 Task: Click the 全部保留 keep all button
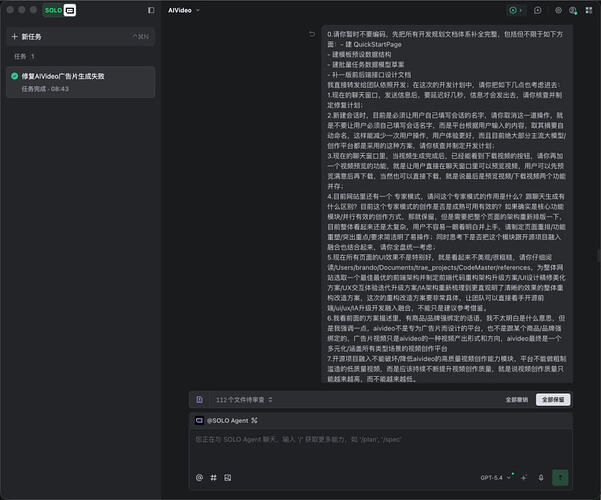pyautogui.click(x=553, y=400)
